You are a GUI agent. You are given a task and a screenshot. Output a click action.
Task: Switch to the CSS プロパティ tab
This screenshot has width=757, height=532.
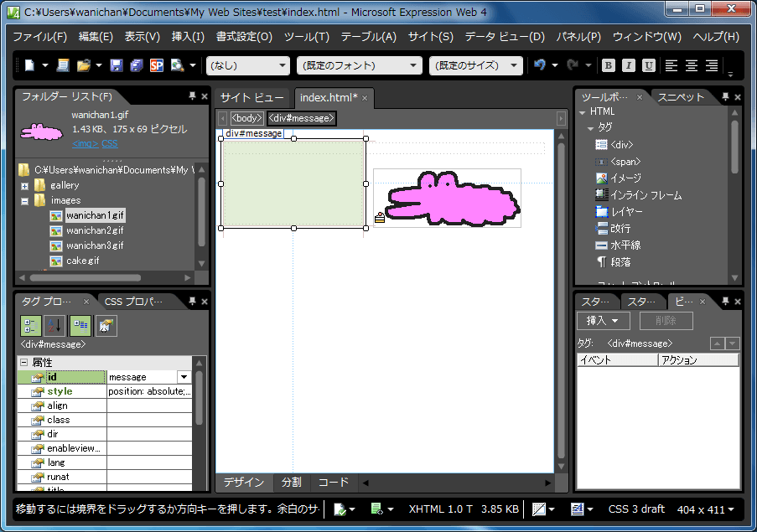point(134,302)
